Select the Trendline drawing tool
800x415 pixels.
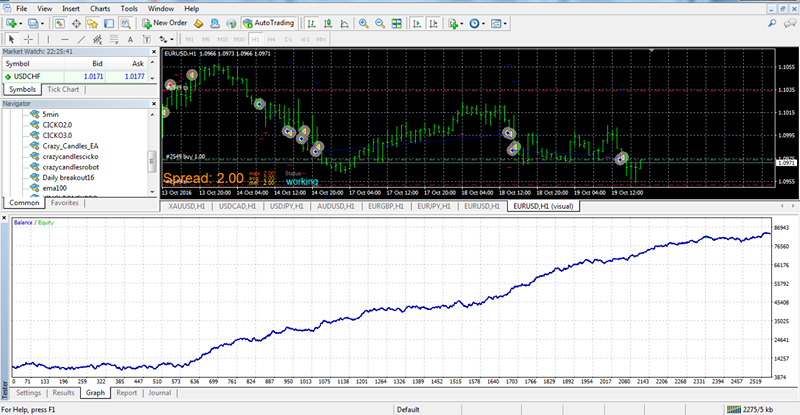point(82,39)
